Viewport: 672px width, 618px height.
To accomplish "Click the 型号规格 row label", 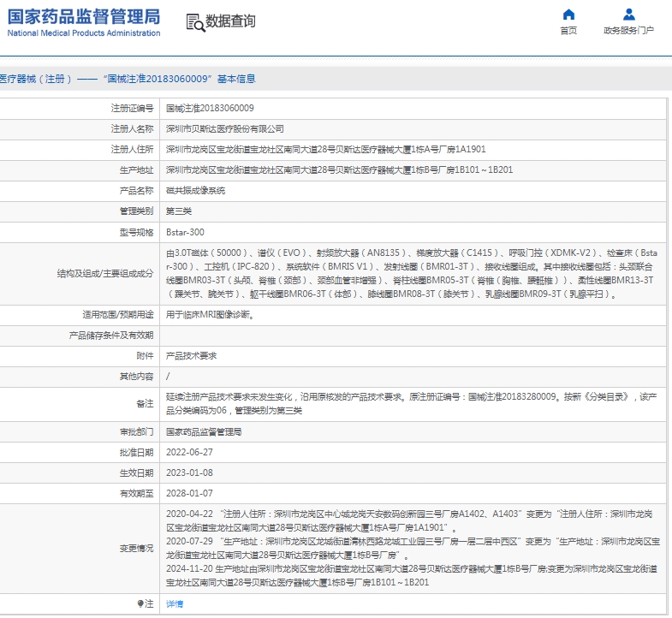I will click(x=136, y=232).
